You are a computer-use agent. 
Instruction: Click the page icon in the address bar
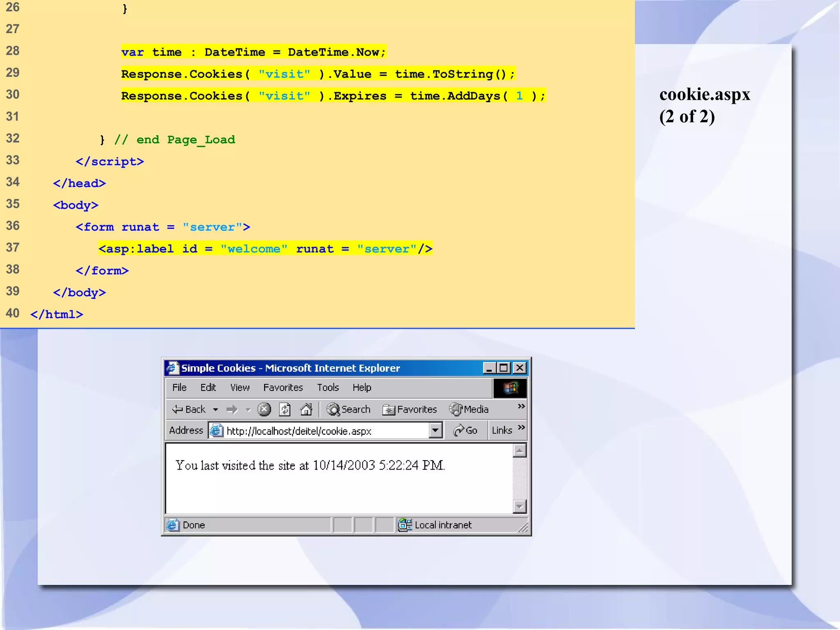tap(217, 431)
